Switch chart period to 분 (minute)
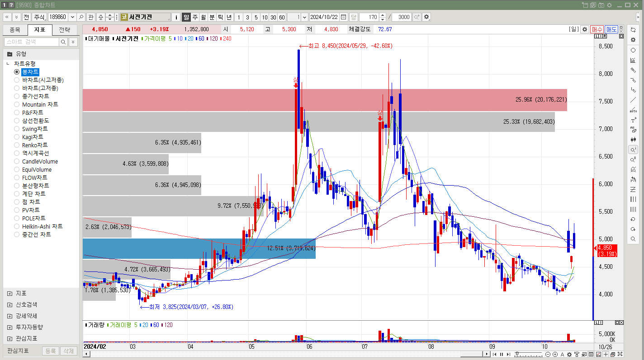 click(212, 17)
